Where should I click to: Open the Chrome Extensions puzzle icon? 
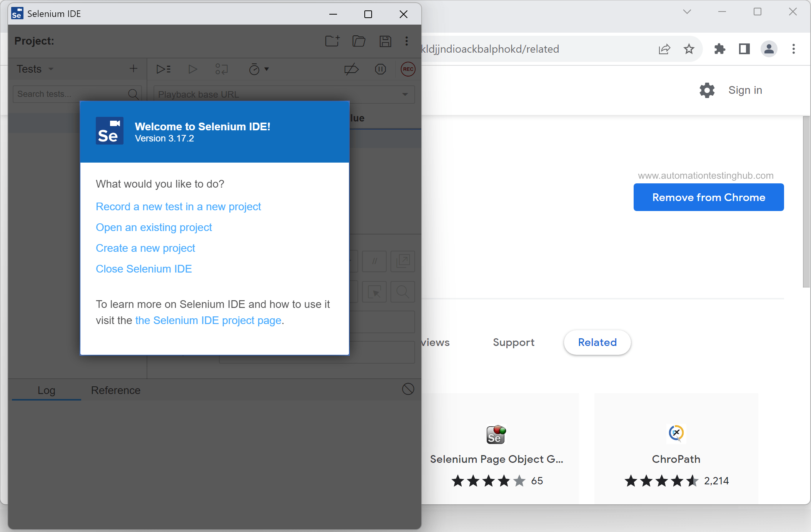click(719, 49)
